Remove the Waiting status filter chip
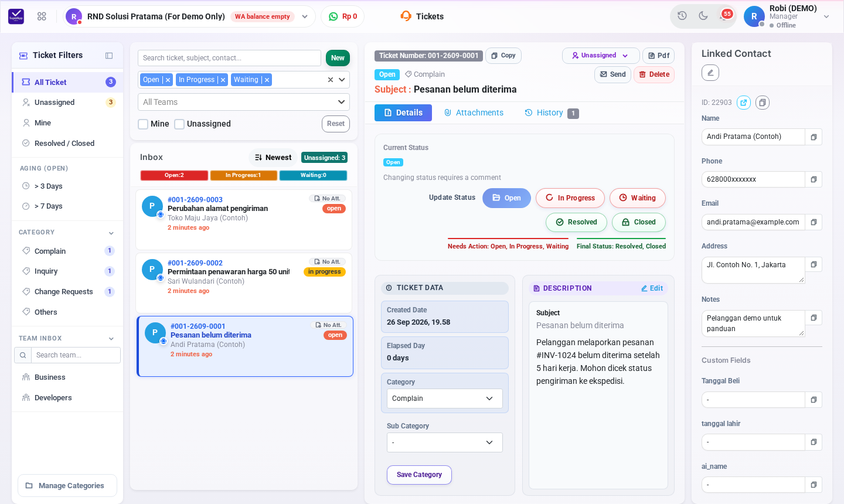 (x=267, y=80)
